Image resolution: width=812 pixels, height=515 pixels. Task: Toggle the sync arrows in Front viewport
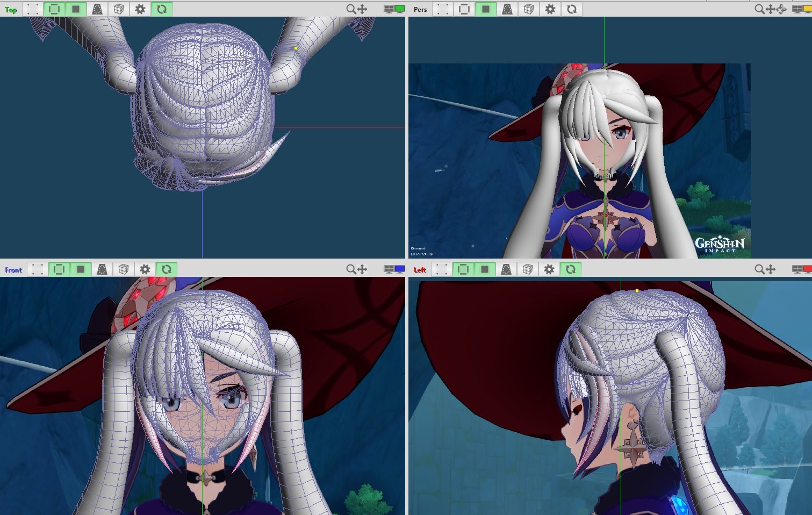click(x=167, y=269)
